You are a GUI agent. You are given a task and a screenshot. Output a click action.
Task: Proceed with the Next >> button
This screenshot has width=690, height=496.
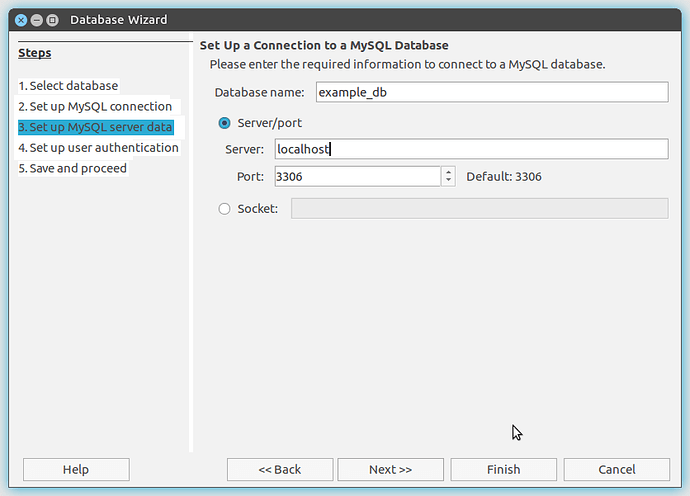390,469
